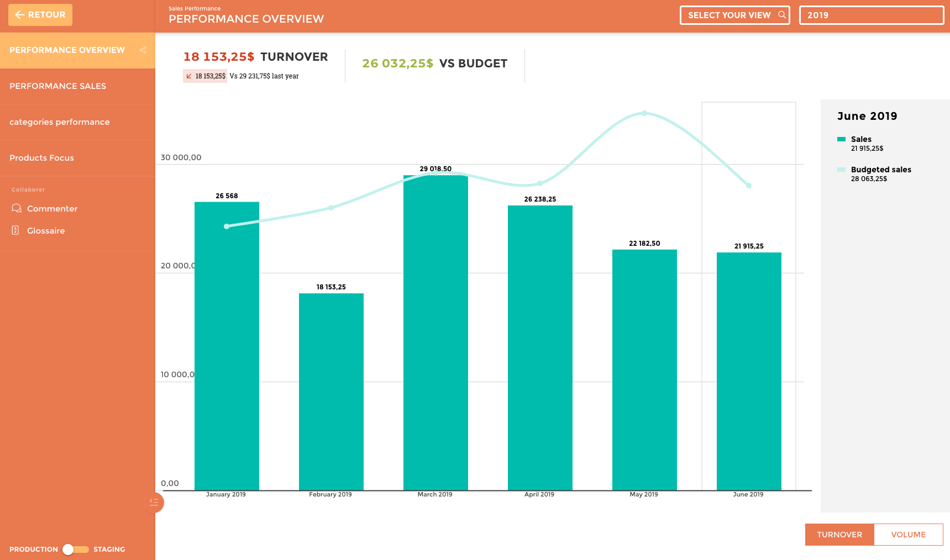Collapse the sidebar with the round button
This screenshot has height=560, width=950.
tap(154, 502)
